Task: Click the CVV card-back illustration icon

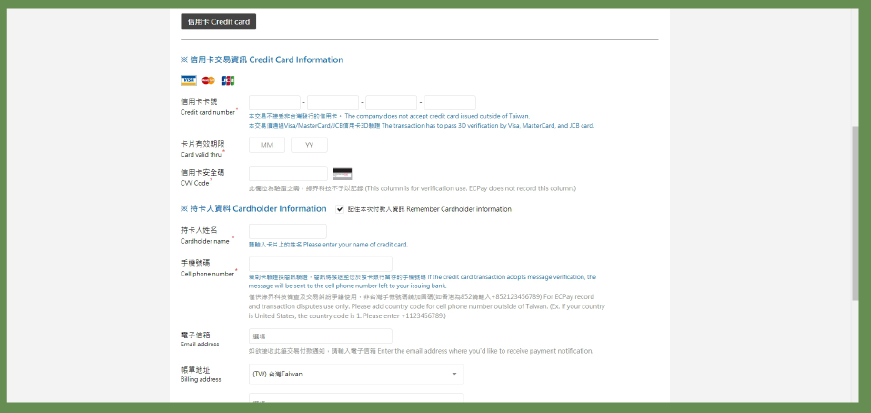Action: [x=342, y=173]
